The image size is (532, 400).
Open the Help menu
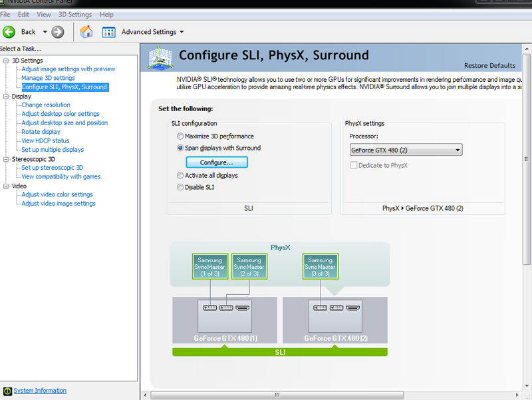pyautogui.click(x=106, y=14)
